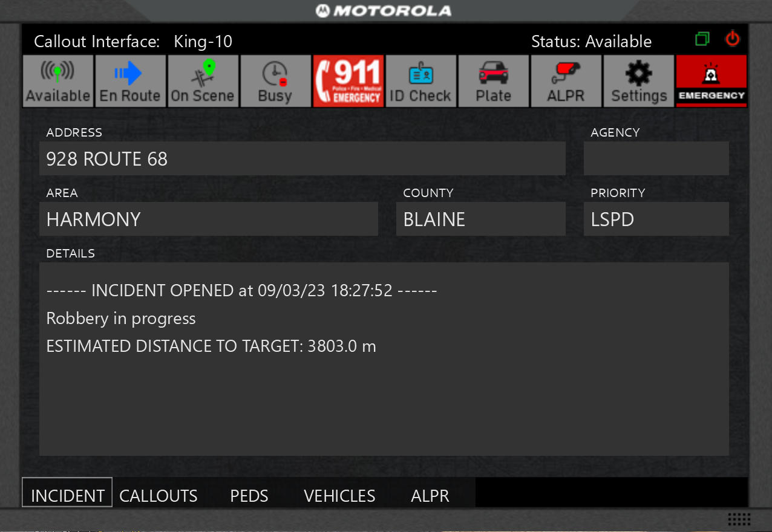Open the PEDS tab
Viewport: 772px width, 532px height.
pos(249,496)
